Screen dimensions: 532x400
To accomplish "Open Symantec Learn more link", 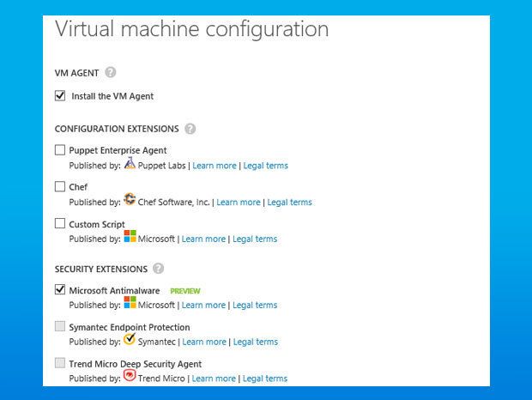I will point(204,342).
